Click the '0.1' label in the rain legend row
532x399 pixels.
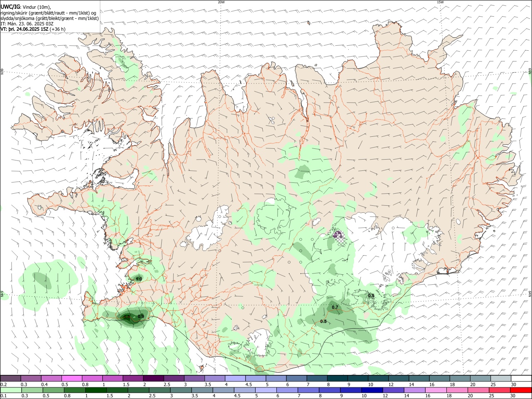pyautogui.click(x=4, y=396)
